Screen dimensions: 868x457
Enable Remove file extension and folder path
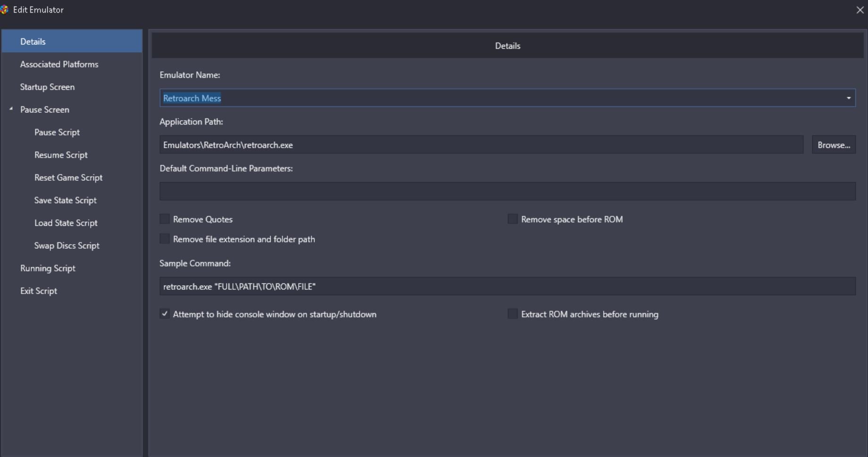[x=165, y=239]
